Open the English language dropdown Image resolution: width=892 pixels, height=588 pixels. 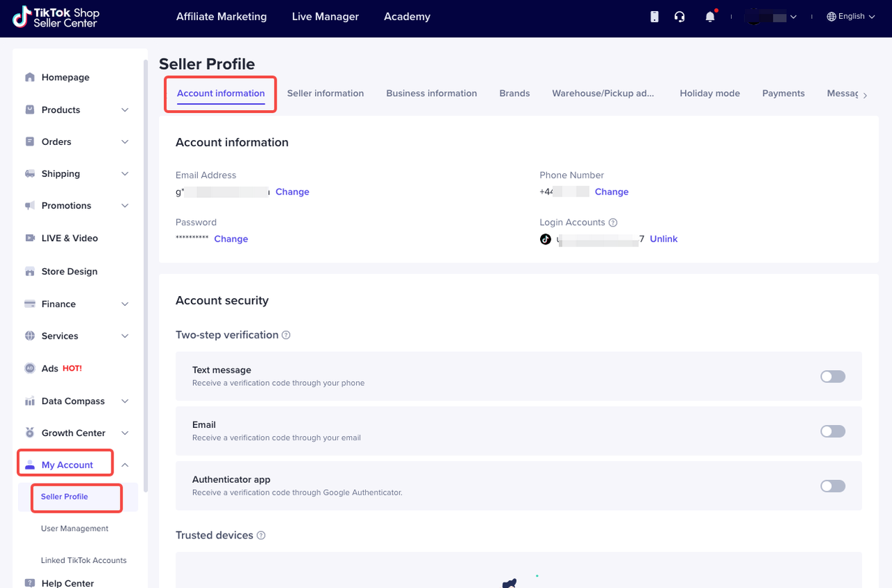point(850,17)
